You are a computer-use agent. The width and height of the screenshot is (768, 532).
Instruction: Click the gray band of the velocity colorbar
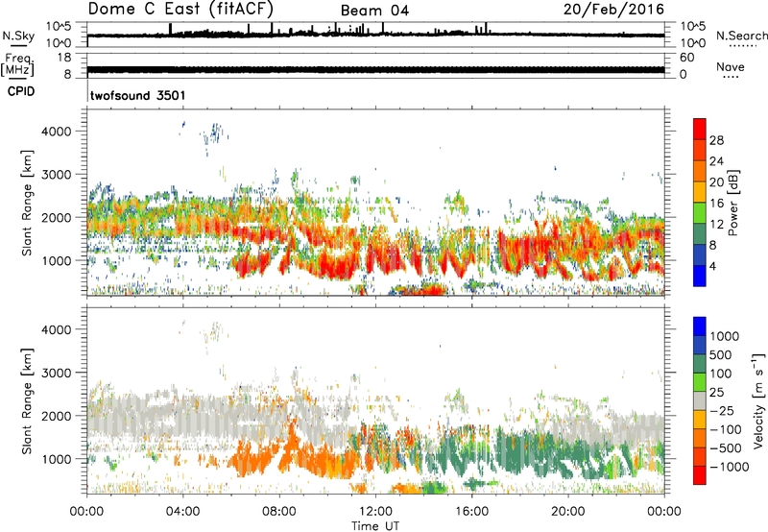click(x=700, y=400)
